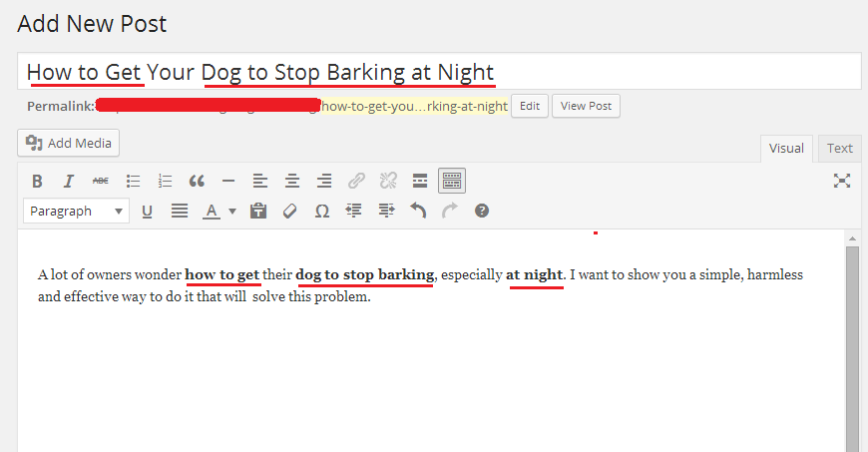
Task: Insert a special character (Omega)
Action: click(322, 212)
